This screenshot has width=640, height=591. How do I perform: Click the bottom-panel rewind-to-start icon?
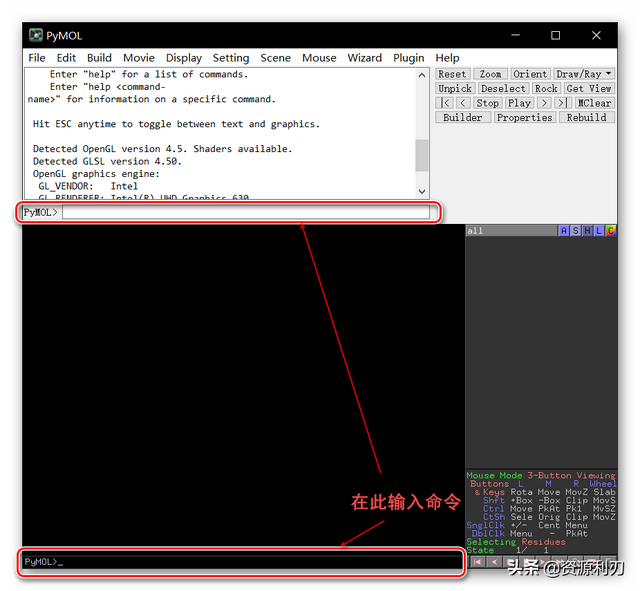[x=477, y=562]
